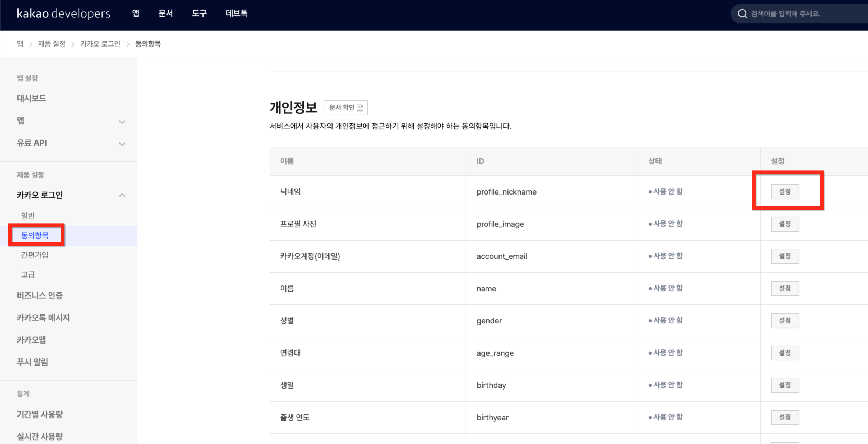This screenshot has width=868, height=444.
Task: Open 비즈니스 인증 sidebar item
Action: click(40, 295)
